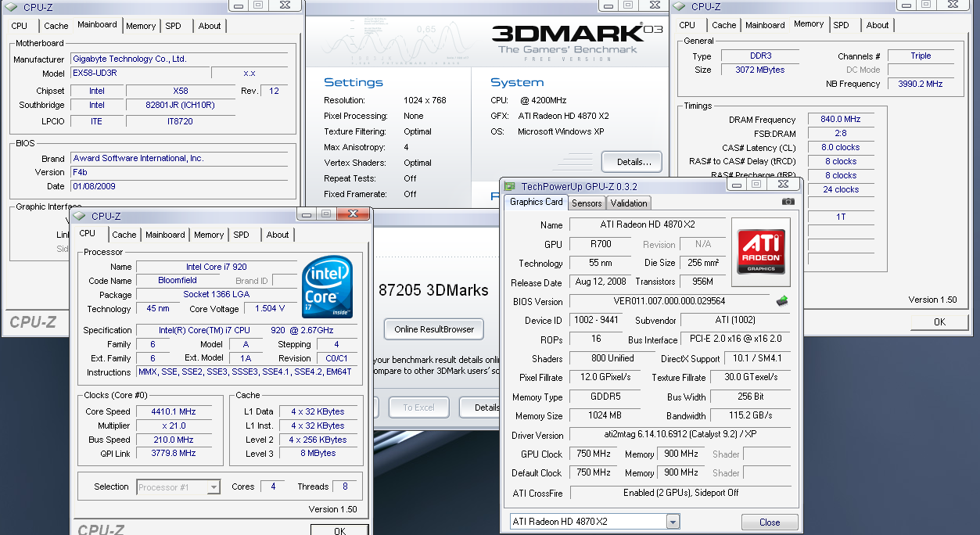The image size is (980, 535).
Task: Click the GPU-Z screenshot camera icon
Action: coord(788,202)
